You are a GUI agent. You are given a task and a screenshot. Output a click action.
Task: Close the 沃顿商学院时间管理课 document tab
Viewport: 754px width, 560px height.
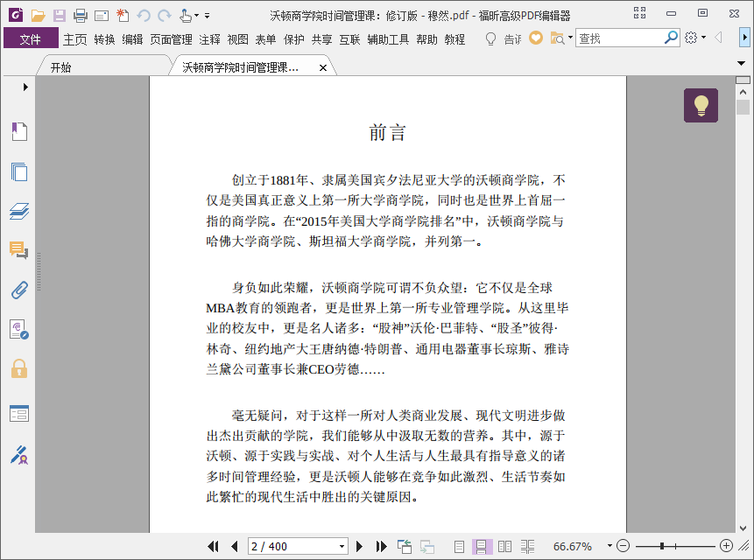click(x=323, y=67)
